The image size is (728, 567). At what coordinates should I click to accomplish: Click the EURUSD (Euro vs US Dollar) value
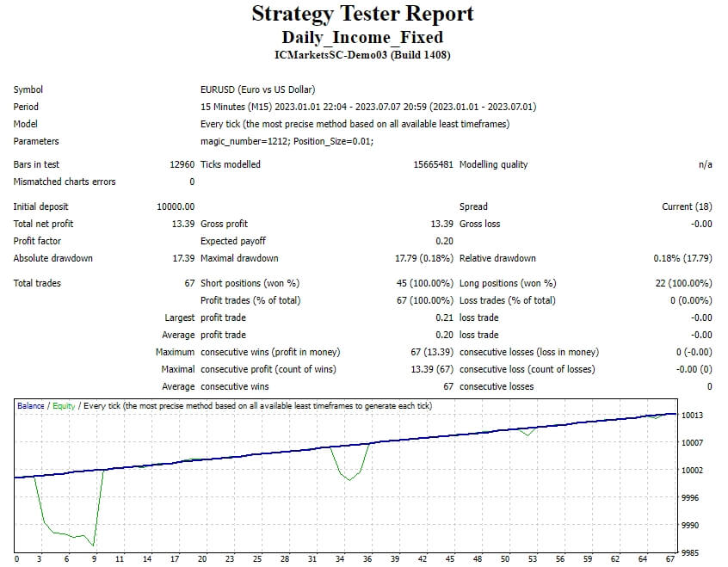click(x=257, y=89)
